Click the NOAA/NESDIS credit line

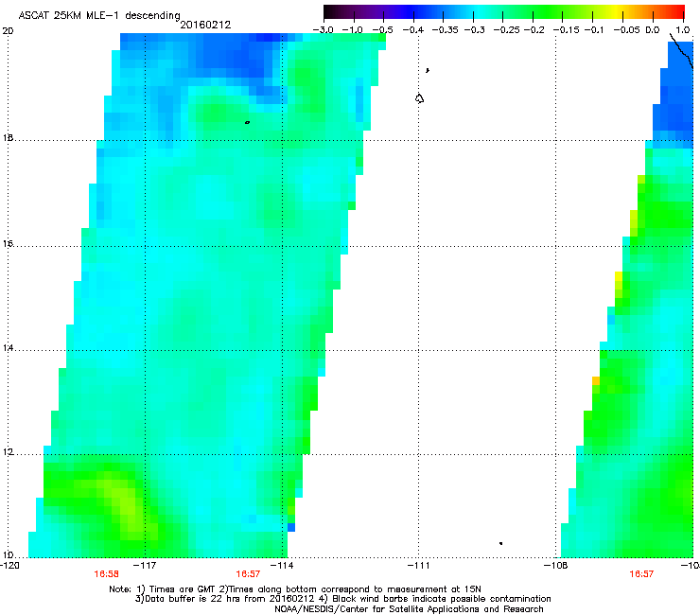click(409, 609)
